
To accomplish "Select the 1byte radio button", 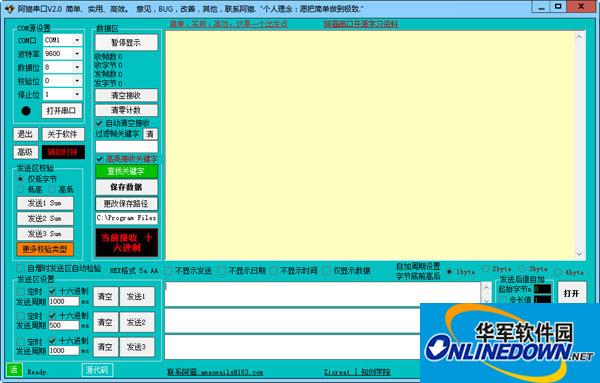I will pos(449,272).
